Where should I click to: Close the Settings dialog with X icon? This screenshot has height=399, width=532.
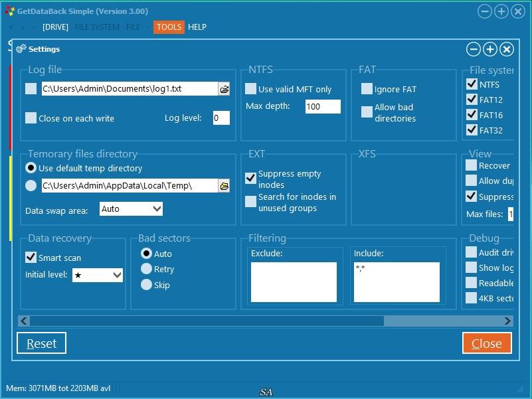pos(507,49)
